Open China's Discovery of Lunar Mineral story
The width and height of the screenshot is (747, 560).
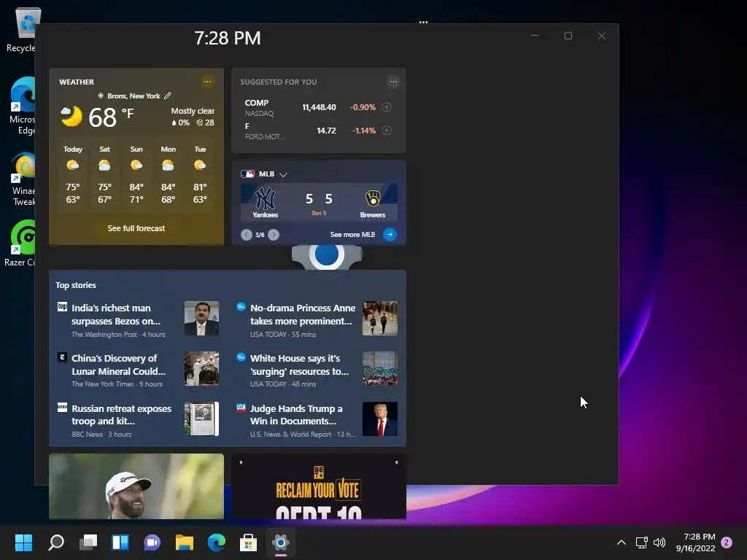point(119,365)
